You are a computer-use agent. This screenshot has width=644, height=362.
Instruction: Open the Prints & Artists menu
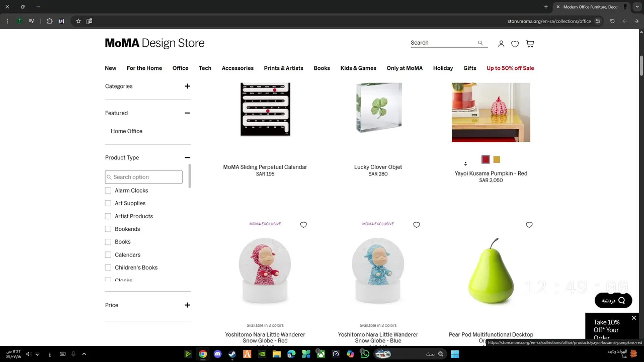coord(283,68)
